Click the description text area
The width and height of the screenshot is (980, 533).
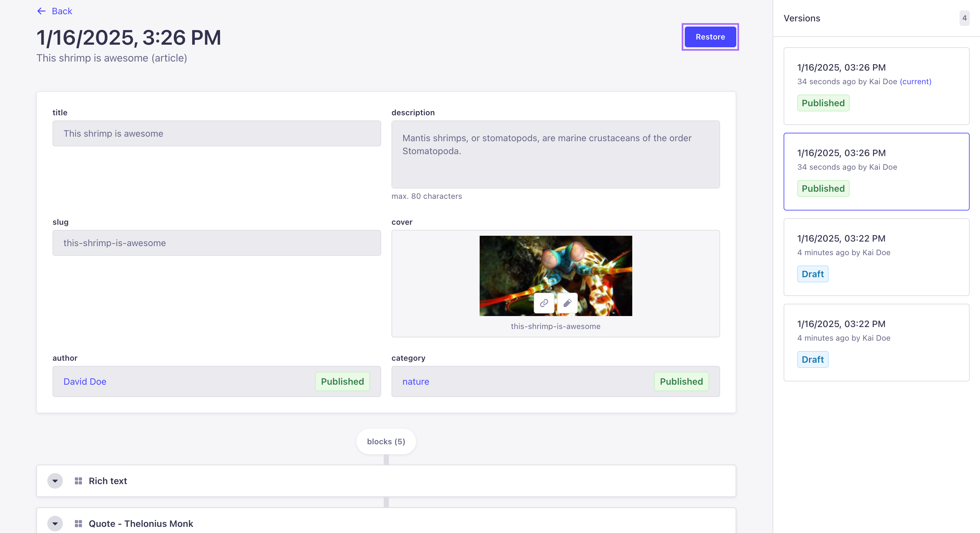pos(555,154)
